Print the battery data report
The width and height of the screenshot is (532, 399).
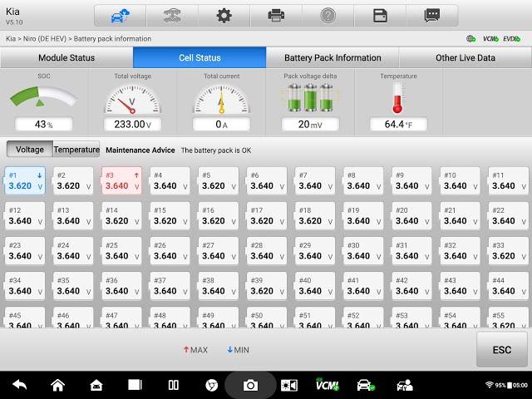276,16
